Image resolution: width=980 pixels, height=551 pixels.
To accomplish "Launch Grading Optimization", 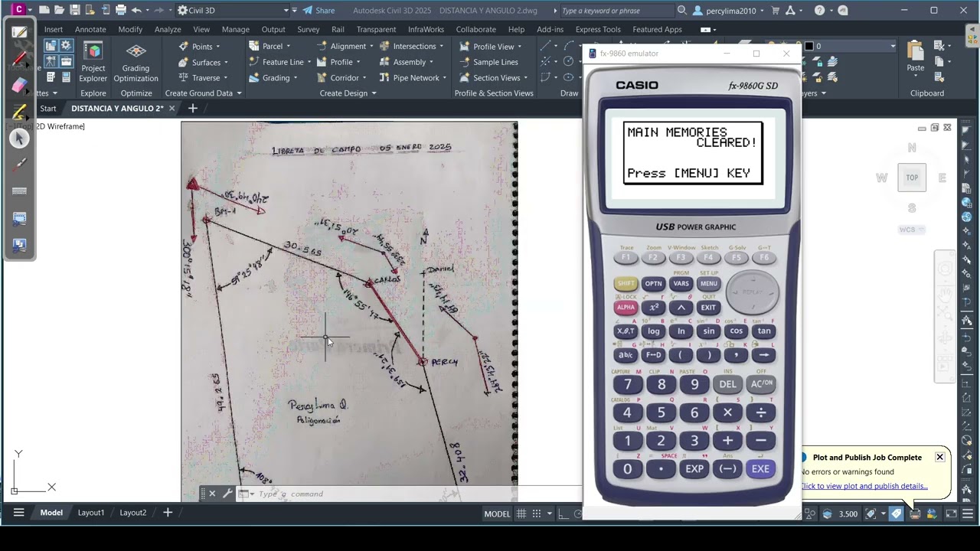I will [x=136, y=62].
